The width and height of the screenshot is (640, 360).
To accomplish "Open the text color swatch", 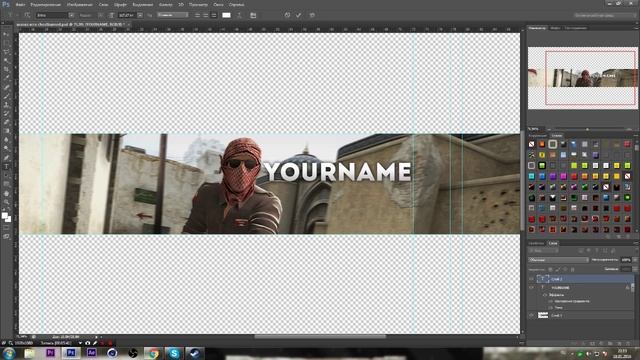I will point(226,15).
